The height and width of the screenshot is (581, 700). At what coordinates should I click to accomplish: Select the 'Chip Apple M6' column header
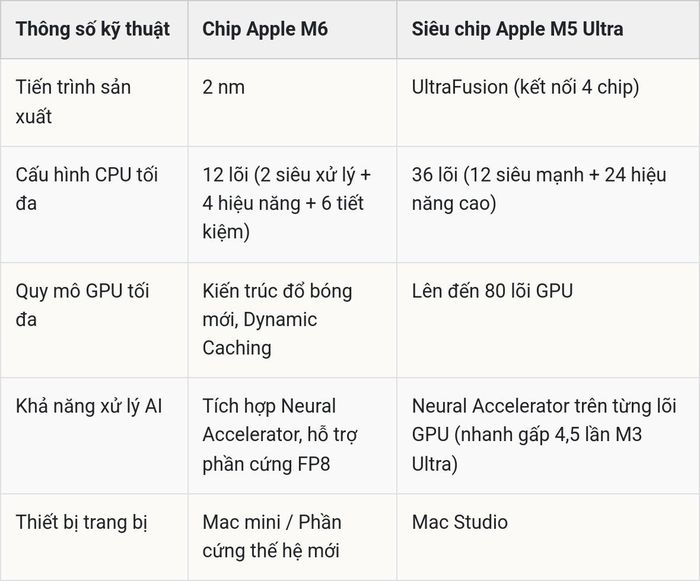coord(265,29)
